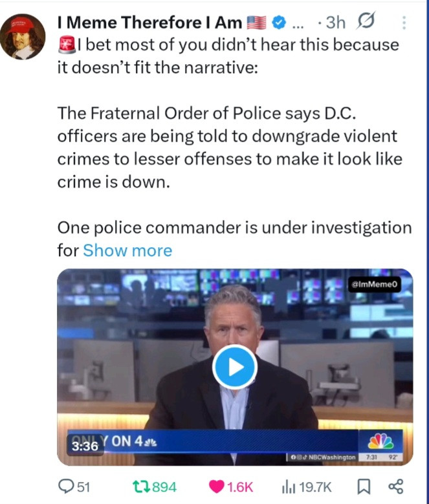The image size is (429, 504).
Task: Click the "I Meme Therefore I Am" display name
Action: point(150,23)
